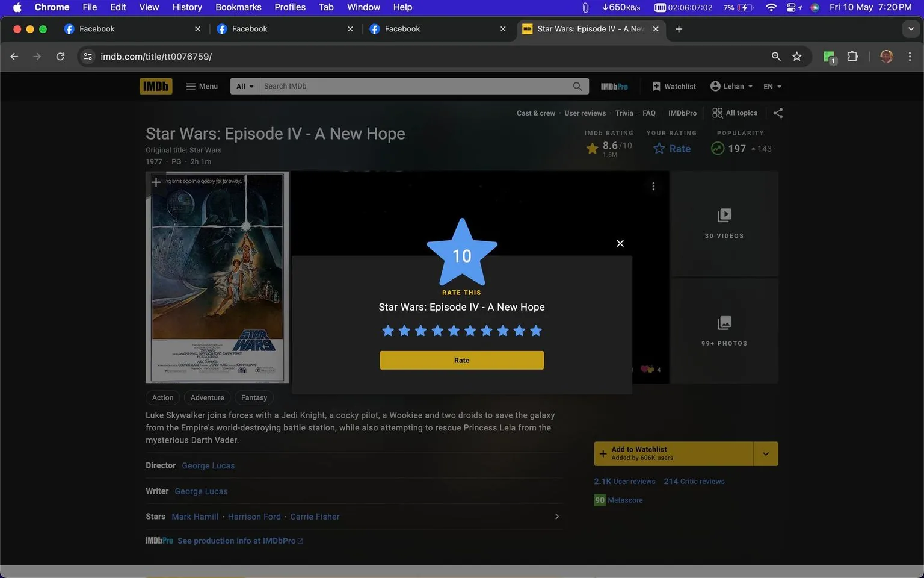Expand the Add to Watchlist options chevron

click(765, 453)
